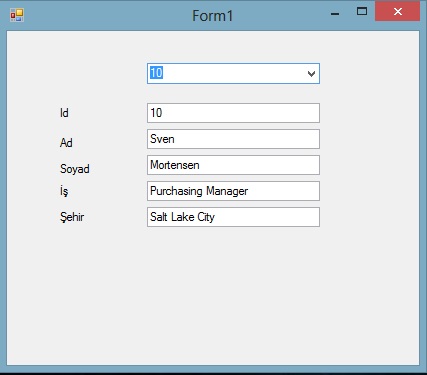Click the Soyad label
The image size is (427, 375).
pos(75,169)
